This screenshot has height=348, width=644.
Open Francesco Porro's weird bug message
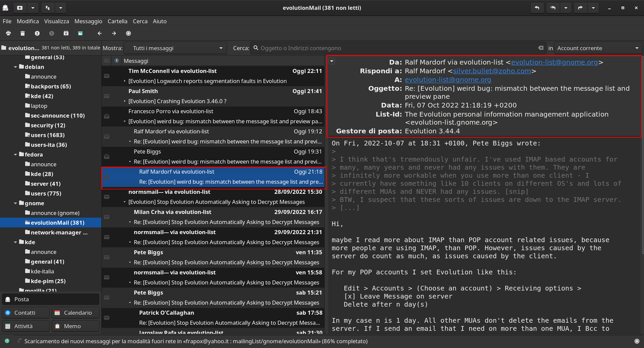tap(213, 116)
